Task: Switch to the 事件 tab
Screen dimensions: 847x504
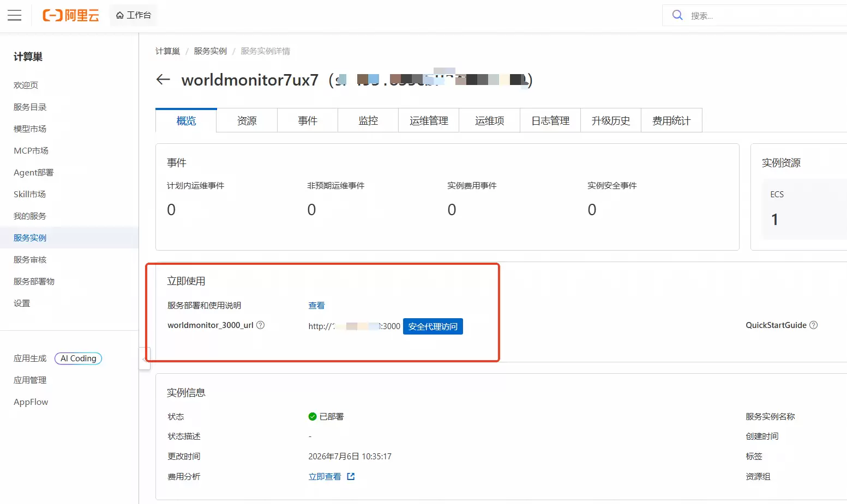Action: click(x=308, y=120)
